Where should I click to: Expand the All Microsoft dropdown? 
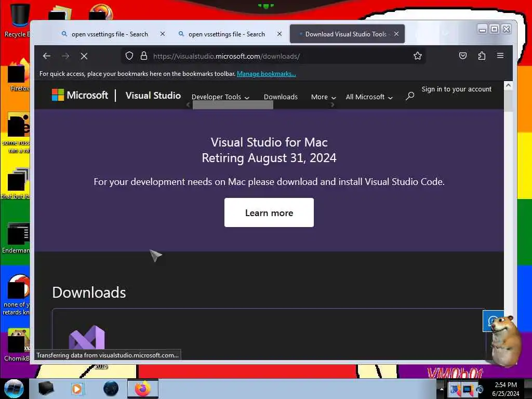369,97
